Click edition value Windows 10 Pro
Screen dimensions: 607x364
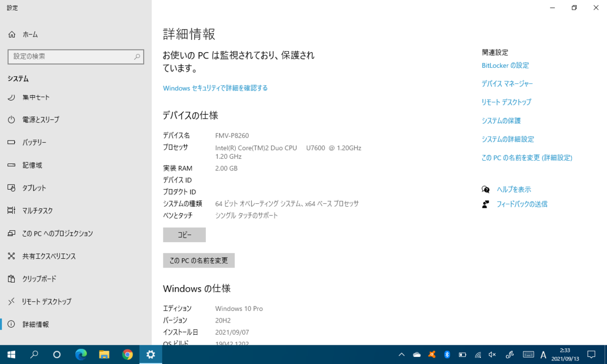[x=239, y=308]
